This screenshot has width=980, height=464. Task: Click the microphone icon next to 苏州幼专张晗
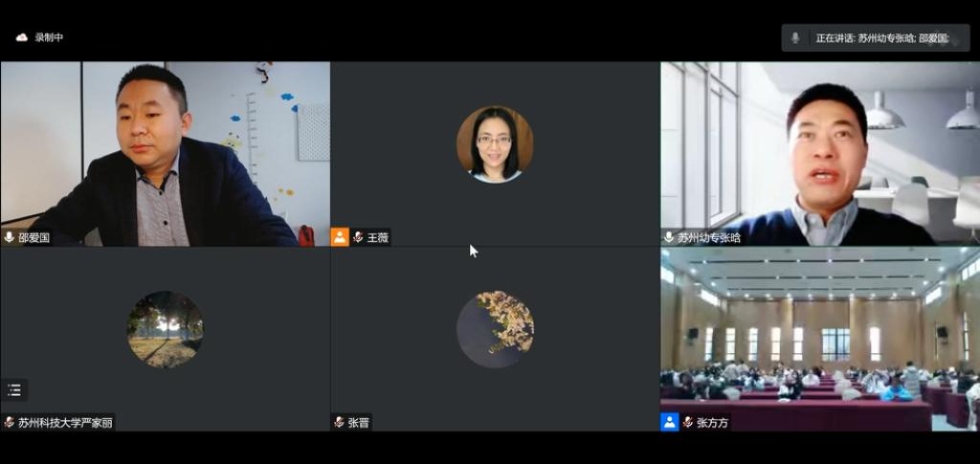[669, 237]
